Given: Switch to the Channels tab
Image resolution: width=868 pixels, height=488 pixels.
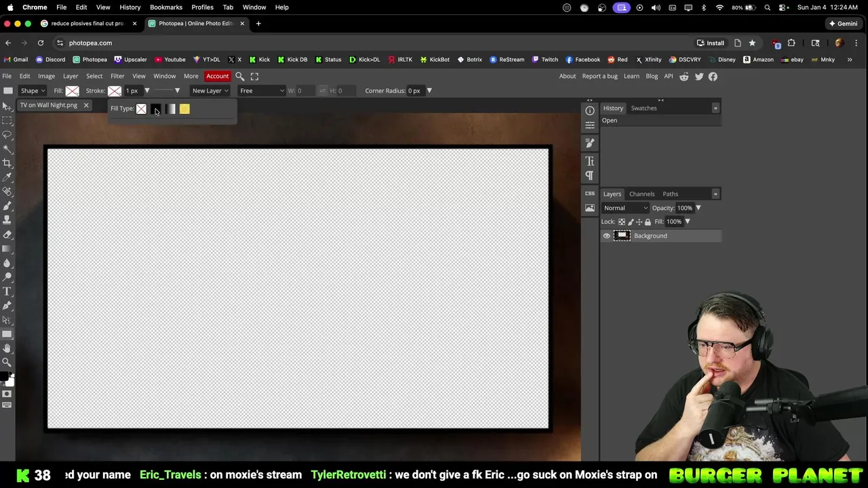Looking at the screenshot, I should [642, 194].
